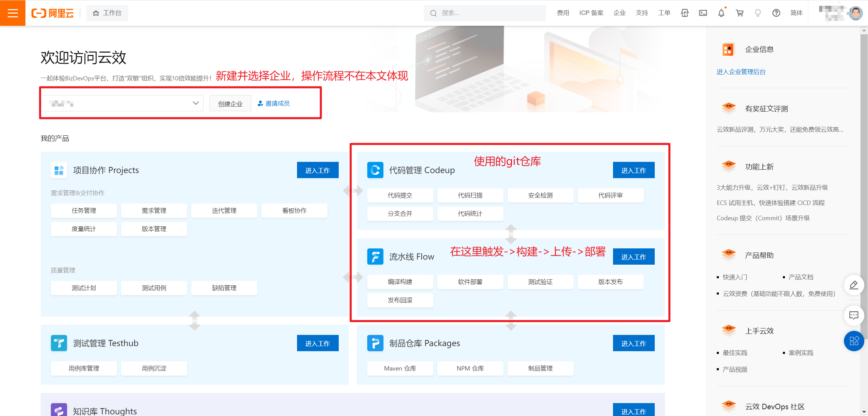Open the 费用 menu item

tap(563, 13)
